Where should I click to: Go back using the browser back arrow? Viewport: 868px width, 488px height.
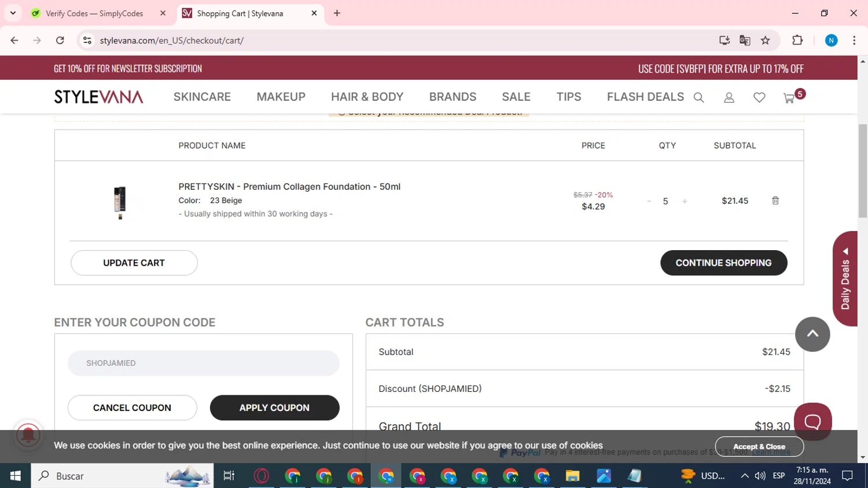14,41
